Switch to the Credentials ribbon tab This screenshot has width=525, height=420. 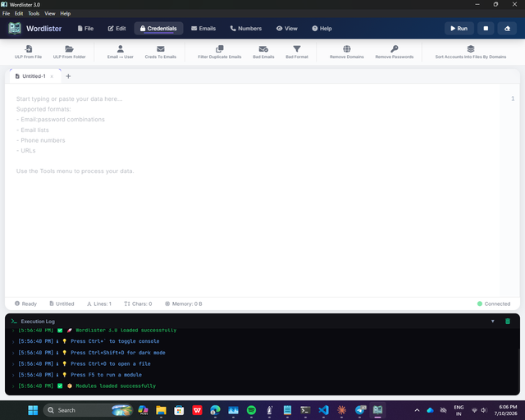tap(158, 29)
